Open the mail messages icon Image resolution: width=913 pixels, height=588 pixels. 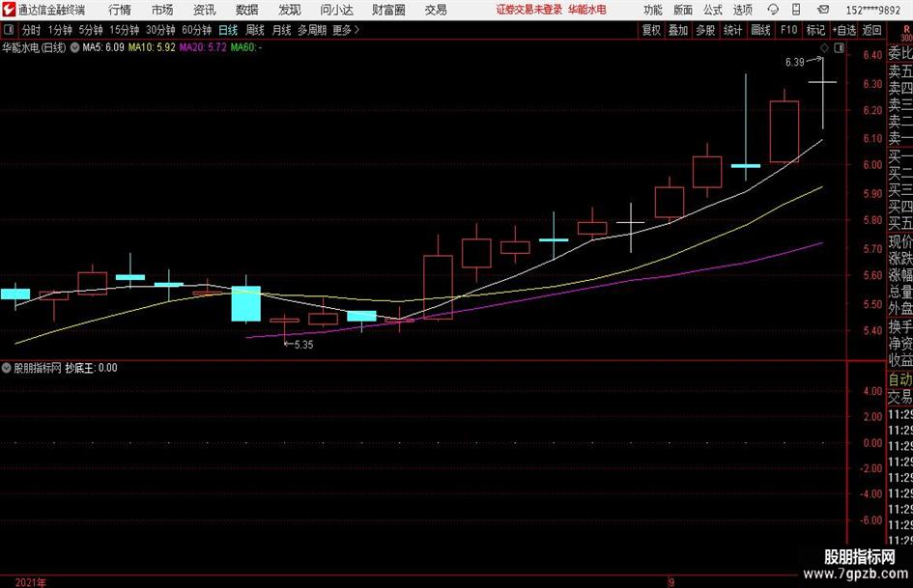click(x=823, y=10)
